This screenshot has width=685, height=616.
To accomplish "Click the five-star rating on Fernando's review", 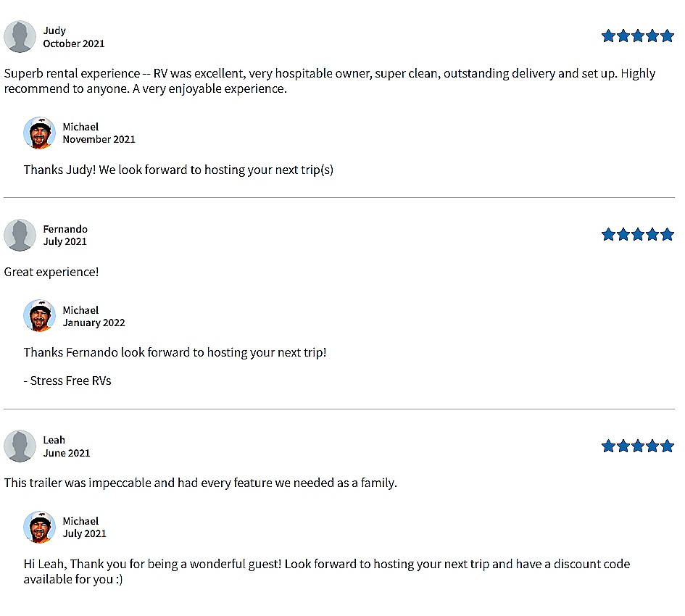I will (x=637, y=235).
